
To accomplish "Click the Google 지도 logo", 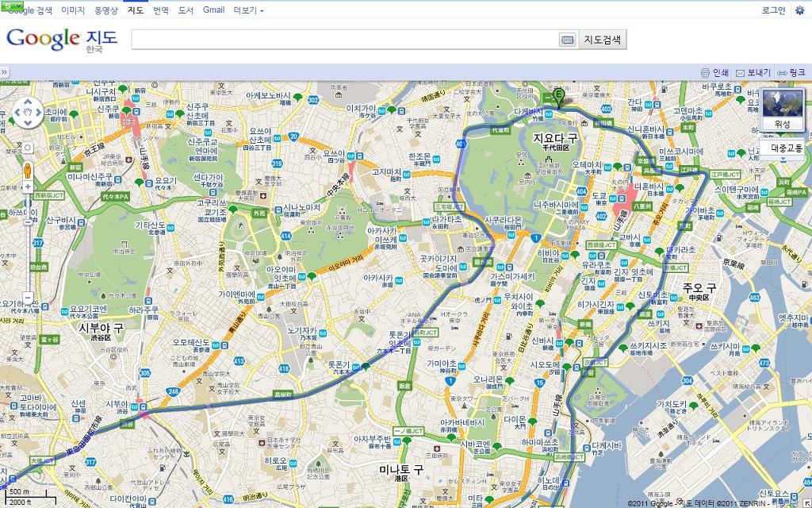I will tap(62, 40).
